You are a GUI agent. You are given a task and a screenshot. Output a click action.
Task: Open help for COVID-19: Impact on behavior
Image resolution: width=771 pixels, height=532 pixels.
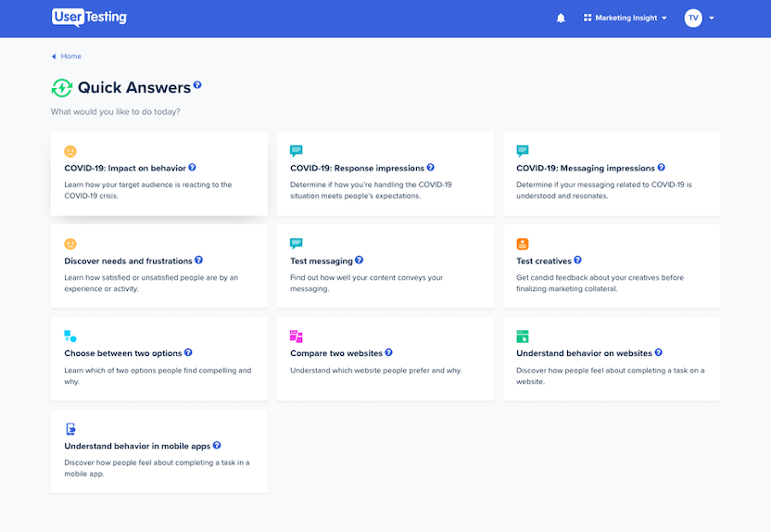(192, 167)
